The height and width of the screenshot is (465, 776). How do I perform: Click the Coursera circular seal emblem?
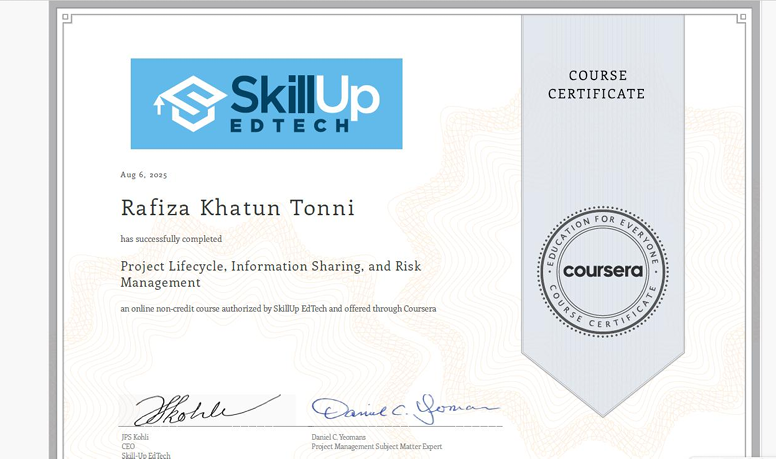coord(602,271)
